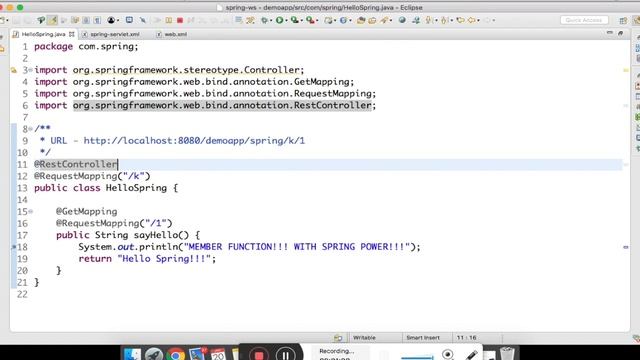Click the Open Task folder icon
This screenshot has height=360, width=640.
[372, 20]
